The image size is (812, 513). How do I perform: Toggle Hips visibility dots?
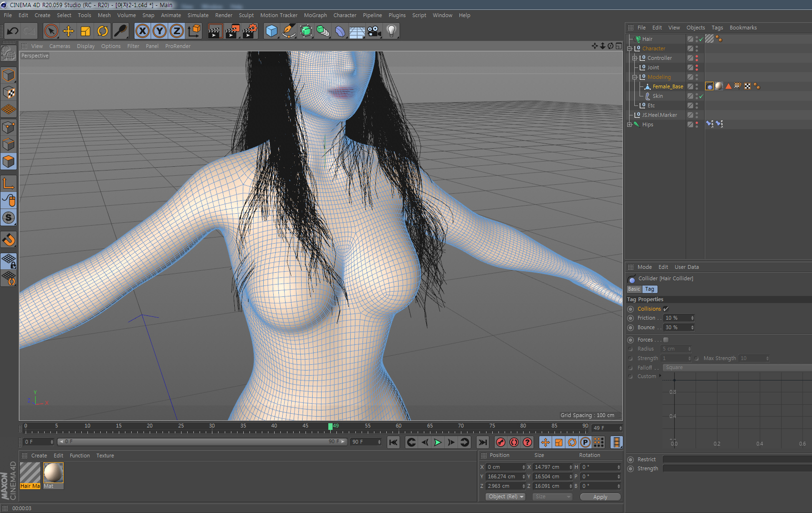pos(697,124)
